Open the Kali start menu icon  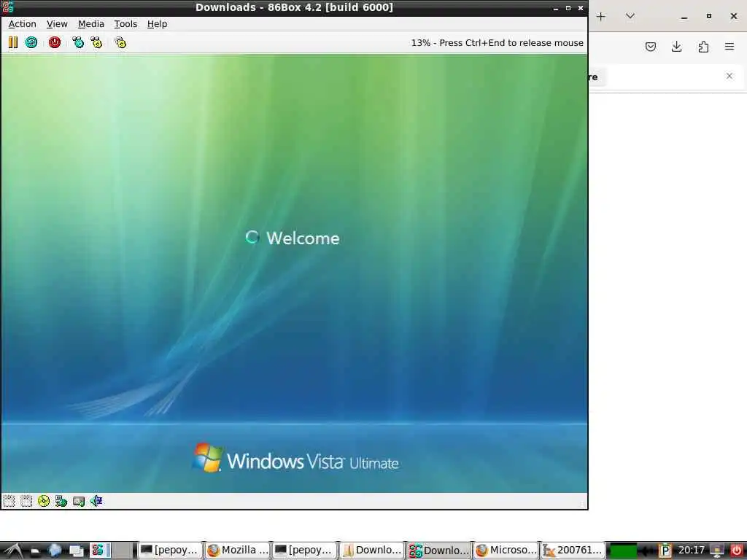click(12, 551)
